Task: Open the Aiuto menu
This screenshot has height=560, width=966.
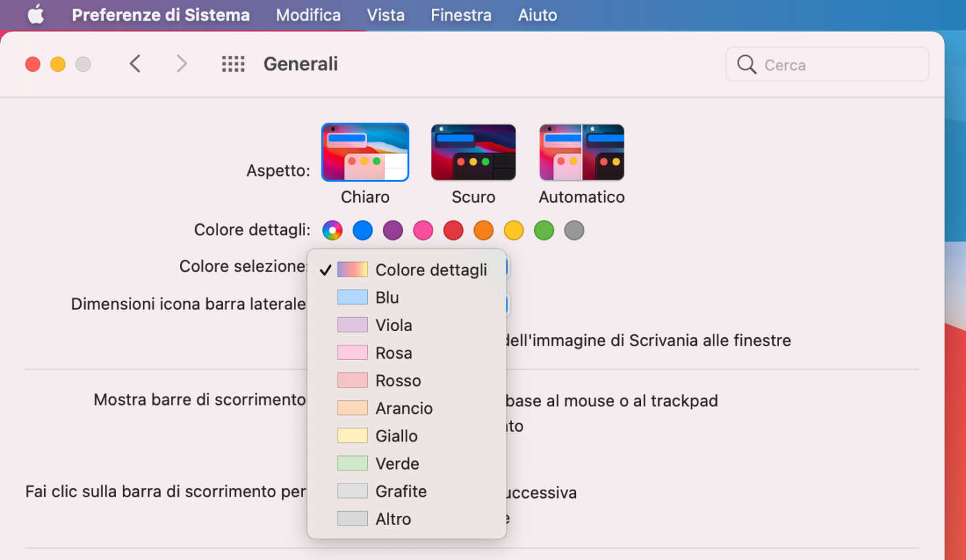Action: (x=537, y=14)
